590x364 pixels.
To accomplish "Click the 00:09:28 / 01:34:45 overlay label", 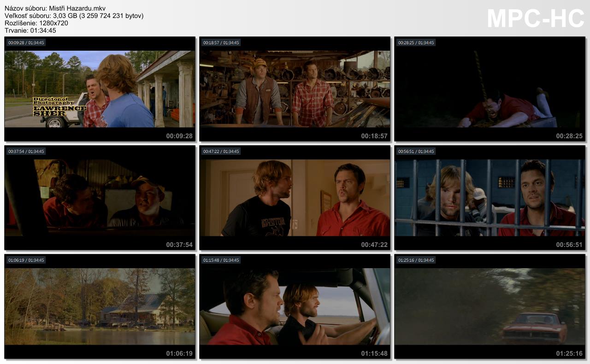I will (x=26, y=43).
